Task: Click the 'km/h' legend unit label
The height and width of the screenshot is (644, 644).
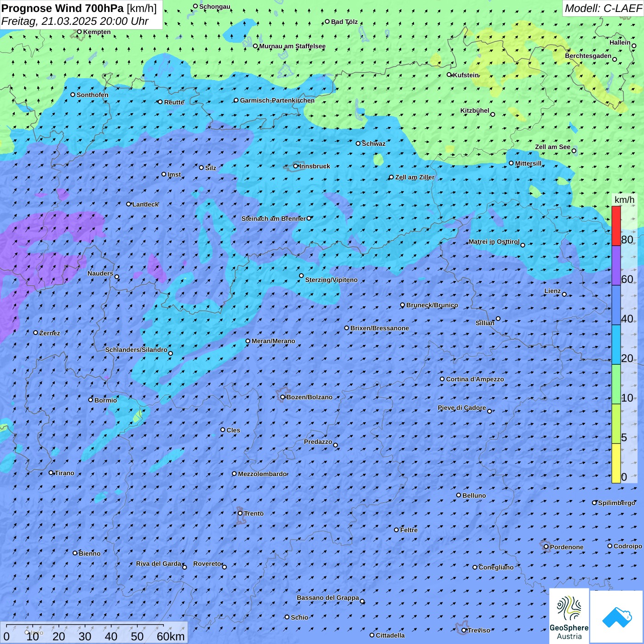Action: [x=624, y=200]
